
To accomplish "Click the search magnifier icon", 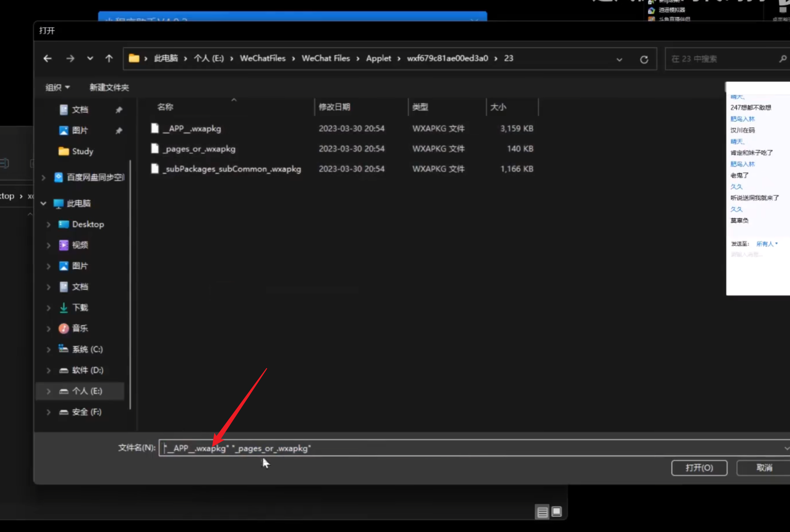I will click(x=782, y=59).
